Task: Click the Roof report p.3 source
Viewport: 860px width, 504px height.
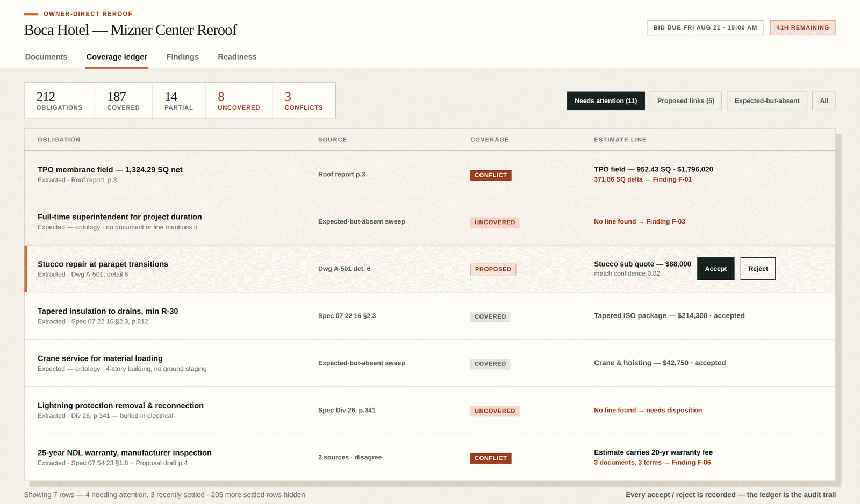Action: [342, 174]
